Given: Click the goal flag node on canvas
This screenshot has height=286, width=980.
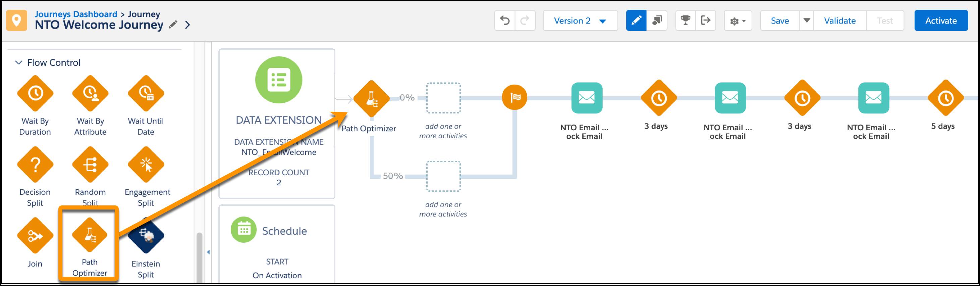Looking at the screenshot, I should point(514,97).
